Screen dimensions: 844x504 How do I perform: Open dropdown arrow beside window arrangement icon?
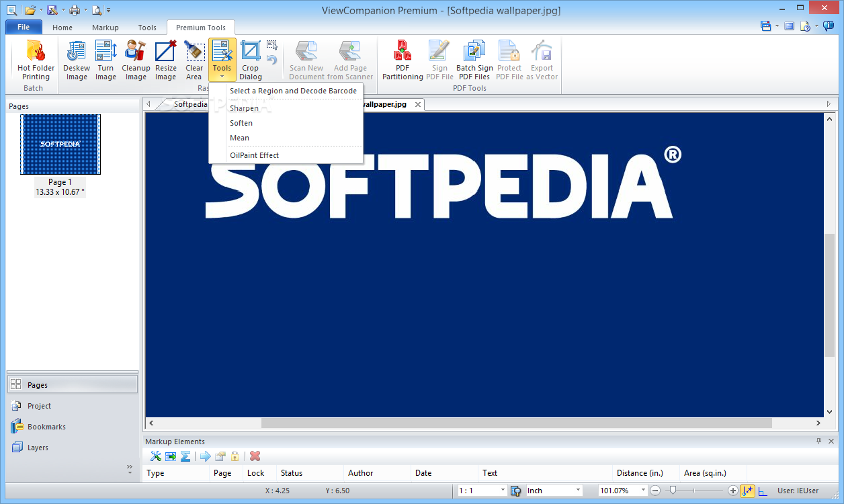(x=777, y=27)
